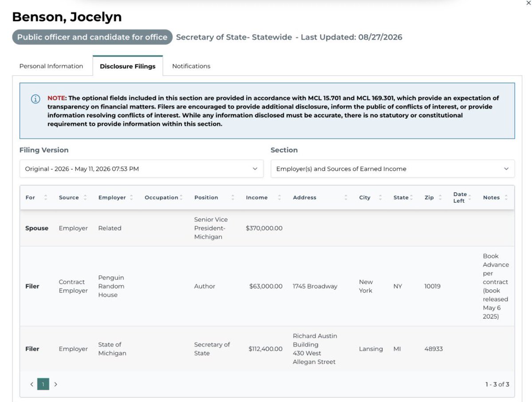Open the Notifications tab

pyautogui.click(x=191, y=66)
